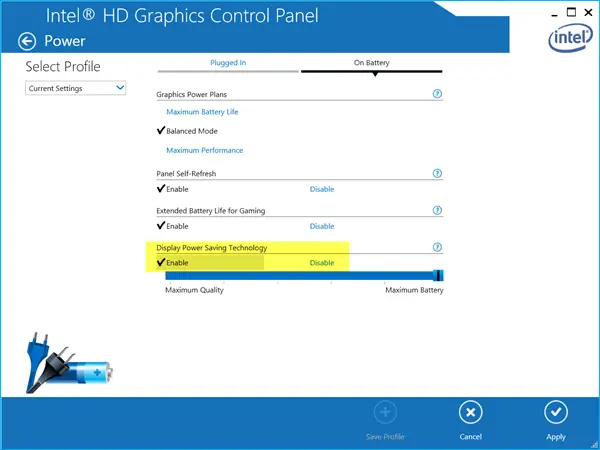Minimize the control panel window
The image size is (600, 450).
click(x=555, y=14)
